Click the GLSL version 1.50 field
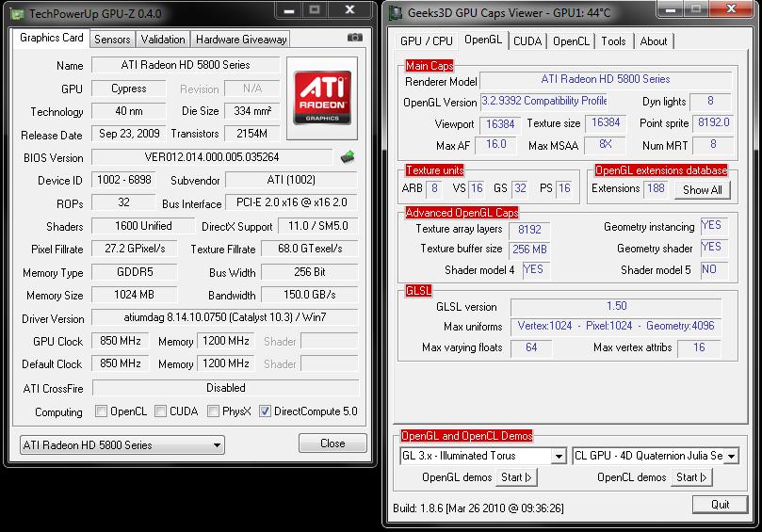Viewport: 762px width, 532px height. coord(616,306)
